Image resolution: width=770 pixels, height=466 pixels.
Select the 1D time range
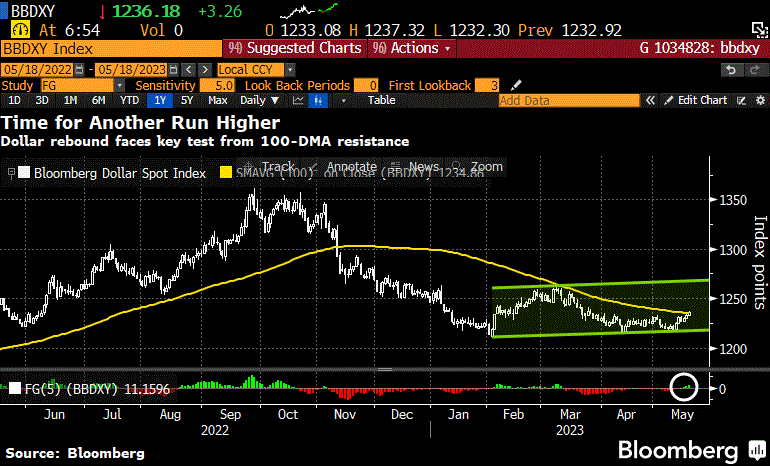14,101
